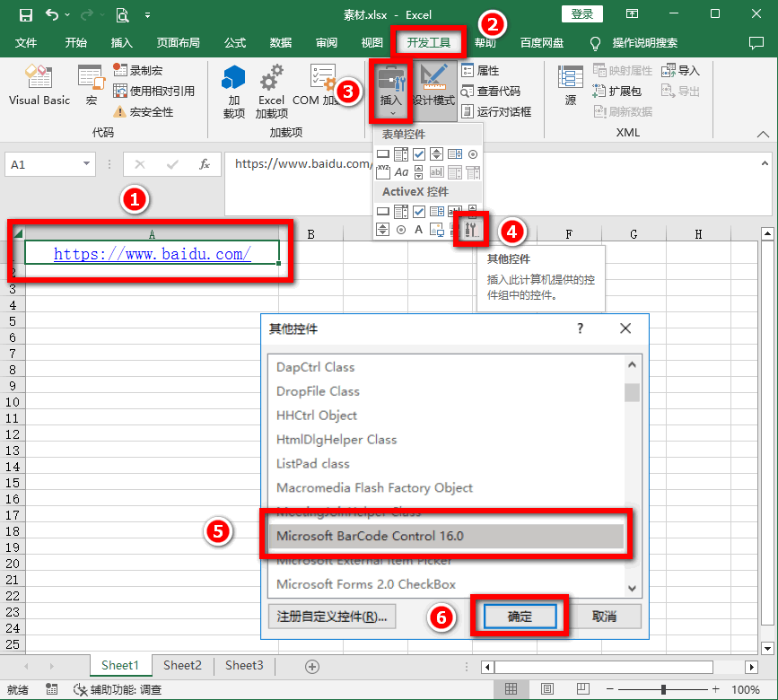Image resolution: width=778 pixels, height=700 pixels.
Task: Switch to 开始 tab
Action: [76, 43]
